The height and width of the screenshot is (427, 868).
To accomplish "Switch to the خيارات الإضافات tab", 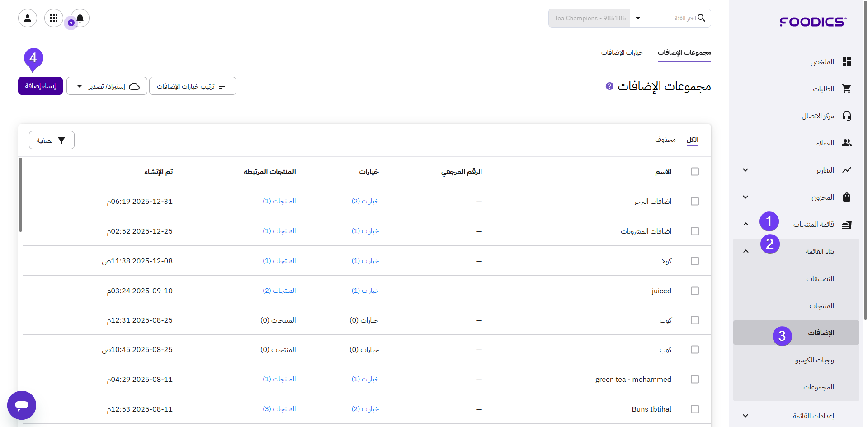I will [622, 53].
